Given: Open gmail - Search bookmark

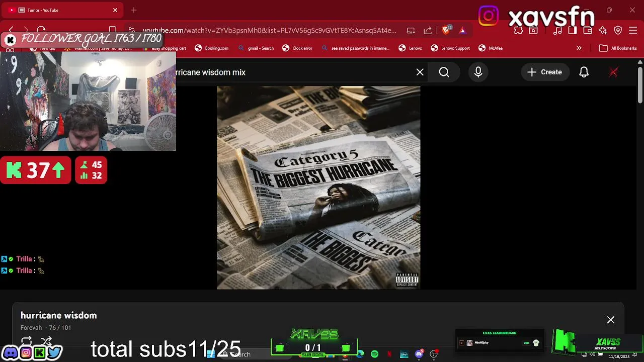Looking at the screenshot, I should pos(256,48).
